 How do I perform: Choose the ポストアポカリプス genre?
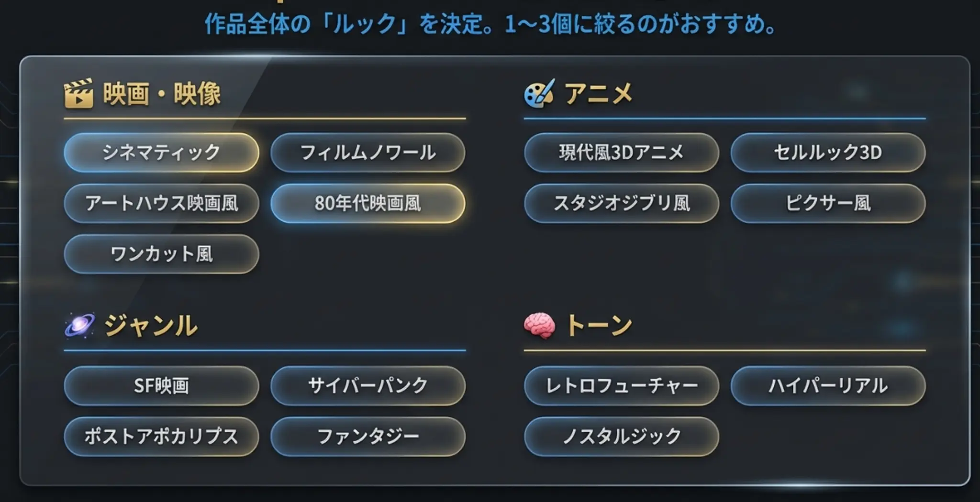161,437
